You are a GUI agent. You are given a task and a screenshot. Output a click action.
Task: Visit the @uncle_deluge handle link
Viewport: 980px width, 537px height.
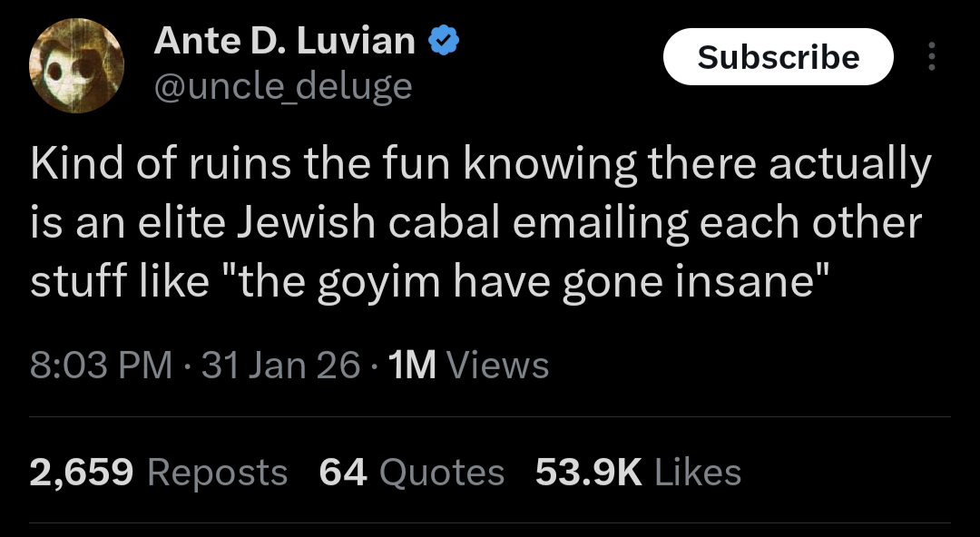283,86
